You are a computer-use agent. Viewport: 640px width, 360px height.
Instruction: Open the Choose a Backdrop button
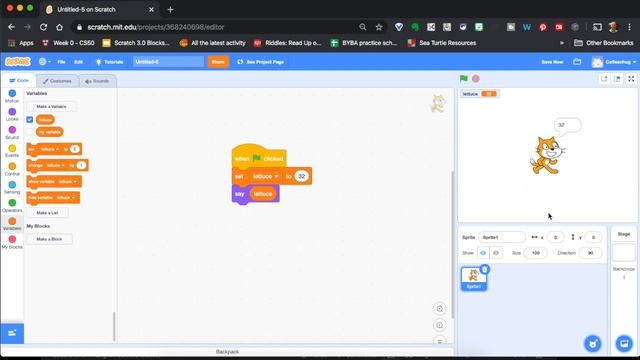(624, 344)
